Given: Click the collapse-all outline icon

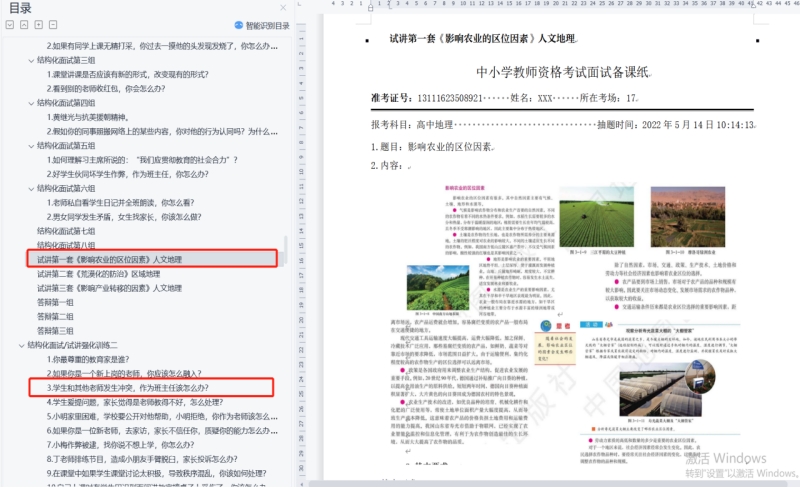Looking at the screenshot, I should coord(24,25).
